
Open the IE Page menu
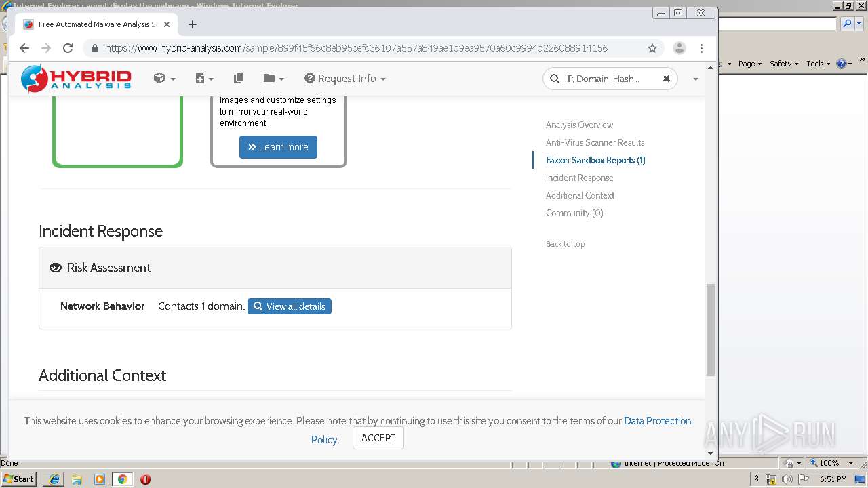tap(750, 64)
